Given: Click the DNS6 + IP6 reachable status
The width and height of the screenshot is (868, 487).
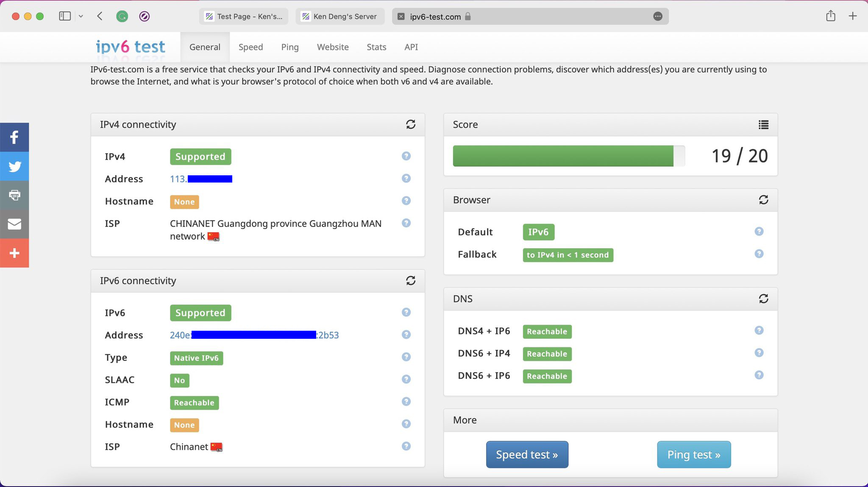Looking at the screenshot, I should 547,376.
